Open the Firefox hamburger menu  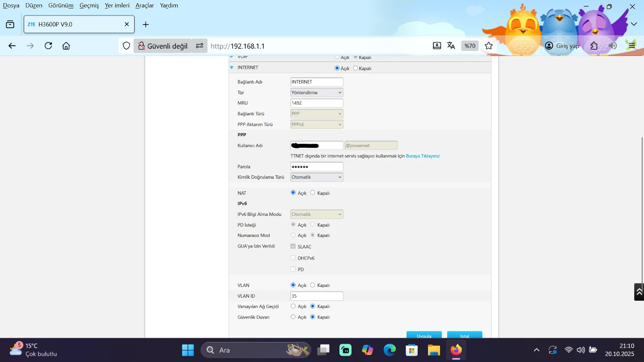(631, 46)
